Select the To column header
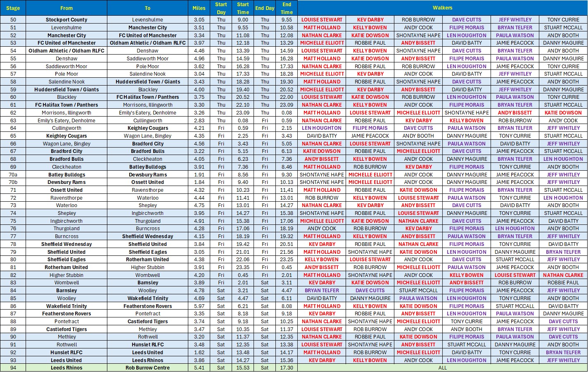Viewport: 588px width, 372px height. point(148,8)
